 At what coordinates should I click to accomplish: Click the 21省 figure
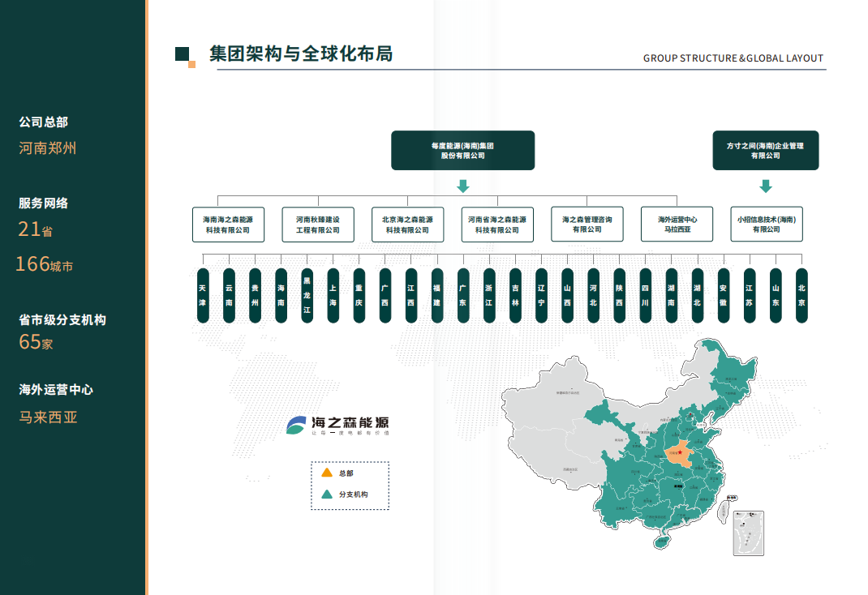[36, 229]
